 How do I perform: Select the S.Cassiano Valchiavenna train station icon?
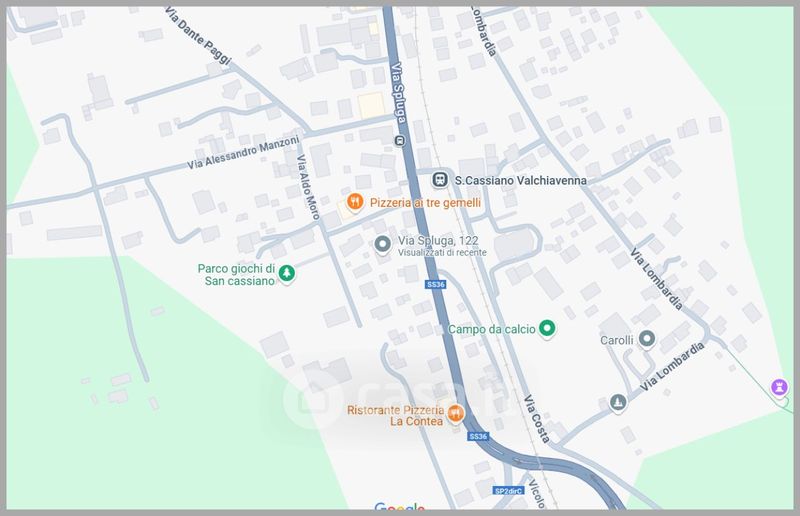click(x=439, y=180)
